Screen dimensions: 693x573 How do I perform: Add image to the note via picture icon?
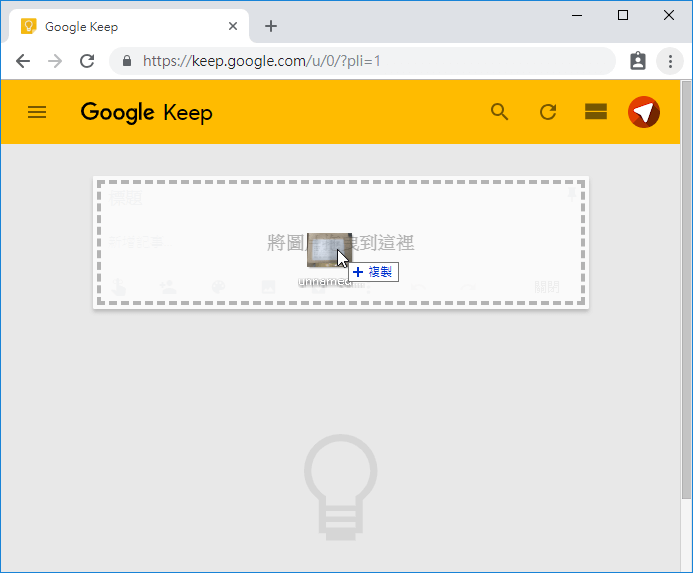(268, 287)
